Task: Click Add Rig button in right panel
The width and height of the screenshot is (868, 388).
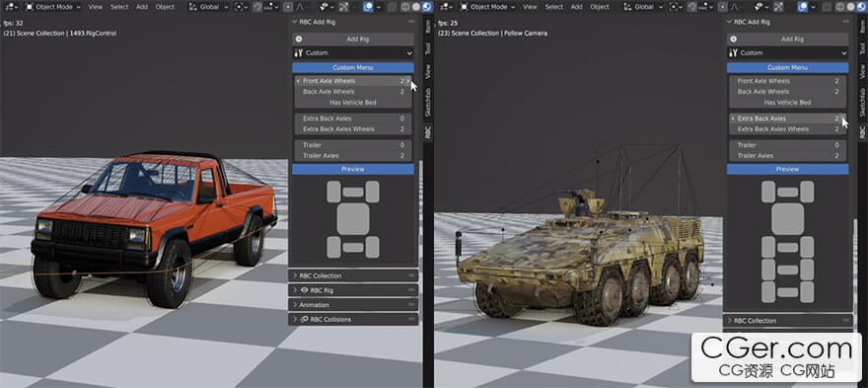Action: click(788, 39)
